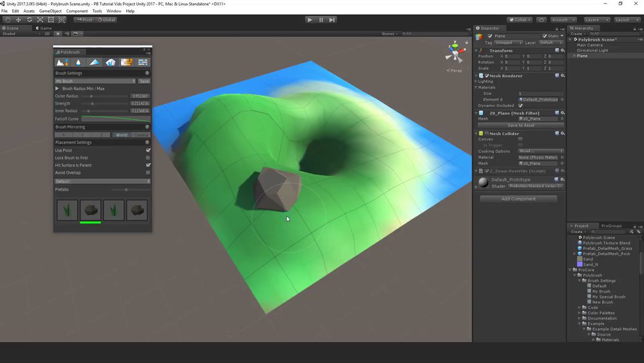This screenshot has width=644, height=363.
Task: Toggle Static checkbox in Inspector
Action: click(544, 36)
